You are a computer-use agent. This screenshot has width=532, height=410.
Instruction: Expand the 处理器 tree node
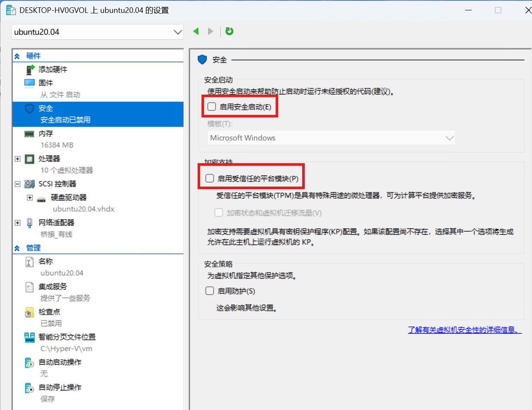(18, 159)
